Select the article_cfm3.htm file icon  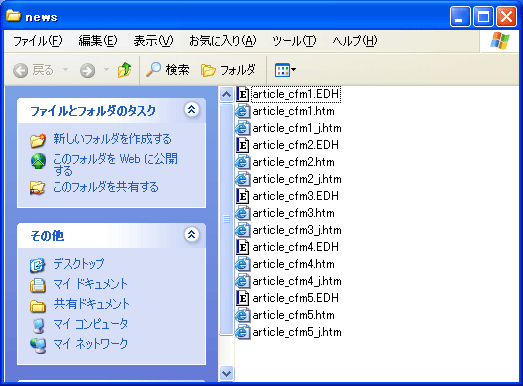pyautogui.click(x=242, y=213)
